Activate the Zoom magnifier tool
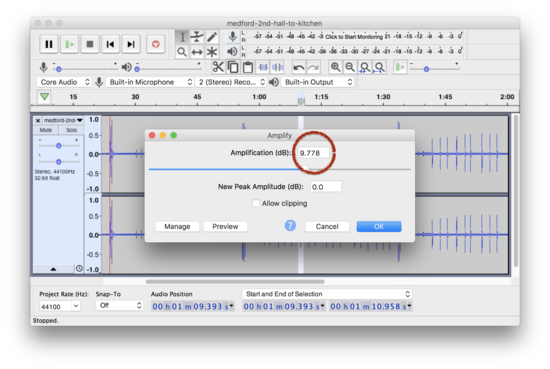The image size is (550, 369). 182,52
